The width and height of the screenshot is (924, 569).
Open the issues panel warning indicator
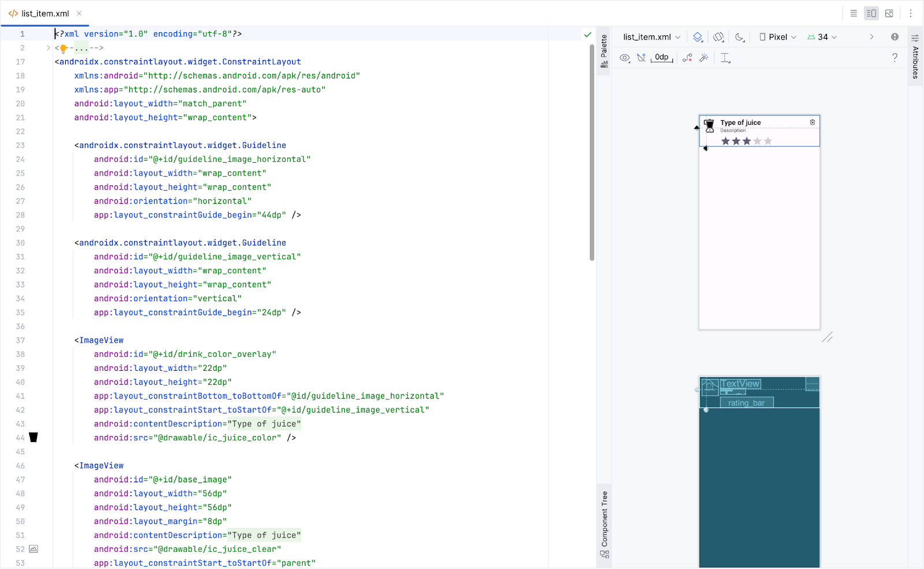(895, 36)
